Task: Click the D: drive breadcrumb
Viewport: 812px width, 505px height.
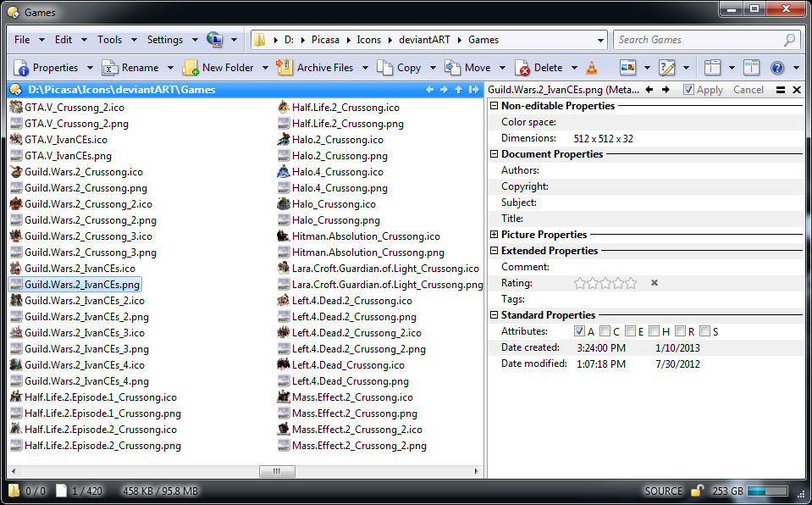Action: (x=289, y=40)
